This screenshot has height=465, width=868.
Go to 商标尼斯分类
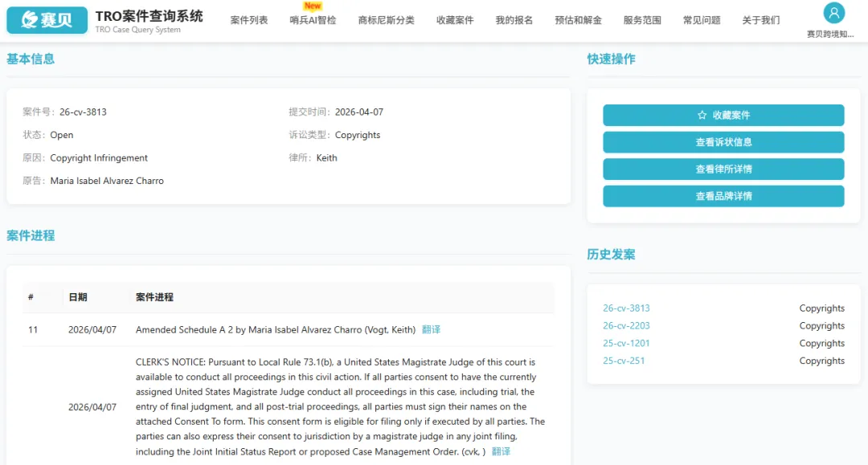[x=386, y=20]
